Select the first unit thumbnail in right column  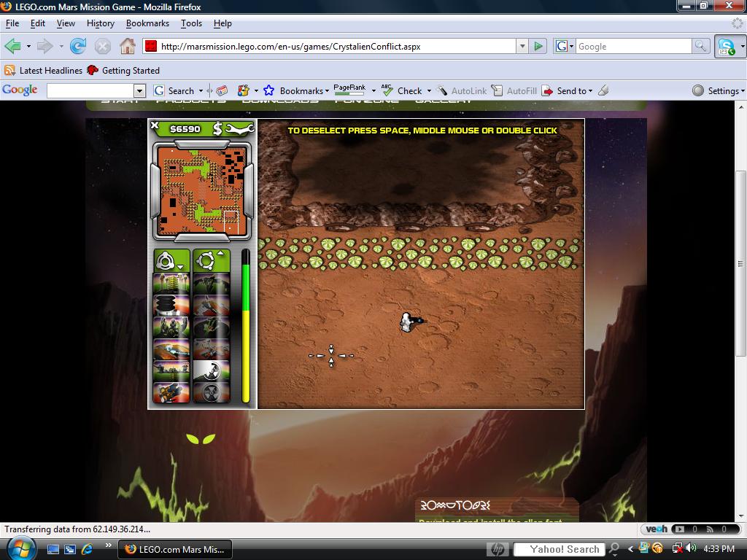pyautogui.click(x=212, y=284)
